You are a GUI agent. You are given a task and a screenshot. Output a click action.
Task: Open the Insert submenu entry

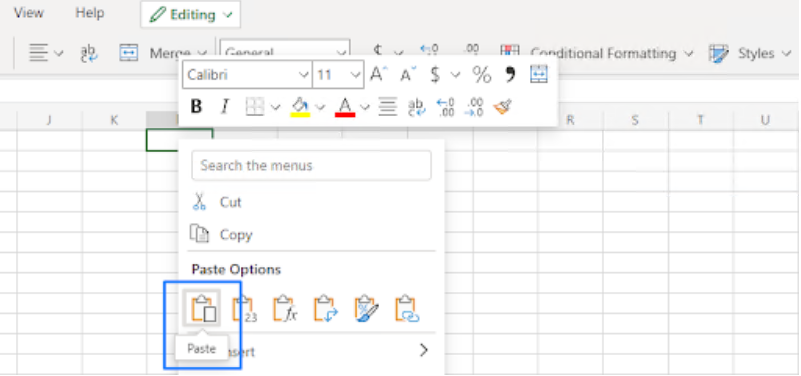(312, 351)
